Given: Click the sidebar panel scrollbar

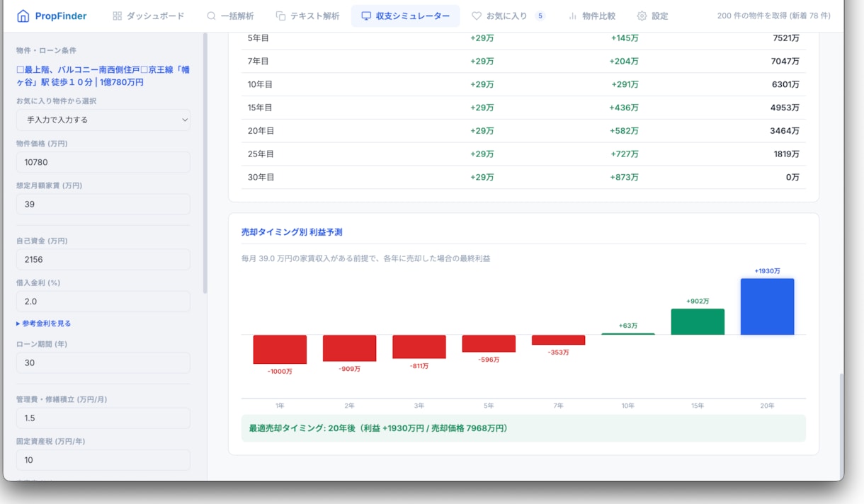Looking at the screenshot, I should pyautogui.click(x=205, y=163).
